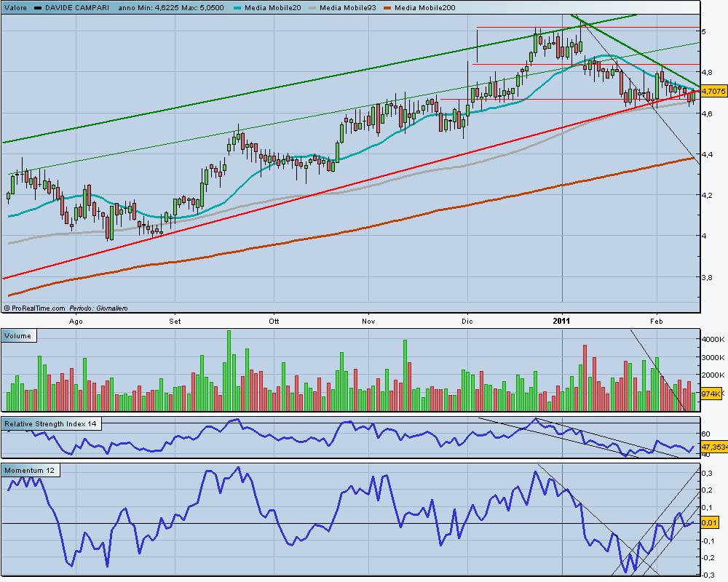The width and height of the screenshot is (728, 582).
Task: Select the Momentum 12 panel label
Action: pyautogui.click(x=29, y=470)
